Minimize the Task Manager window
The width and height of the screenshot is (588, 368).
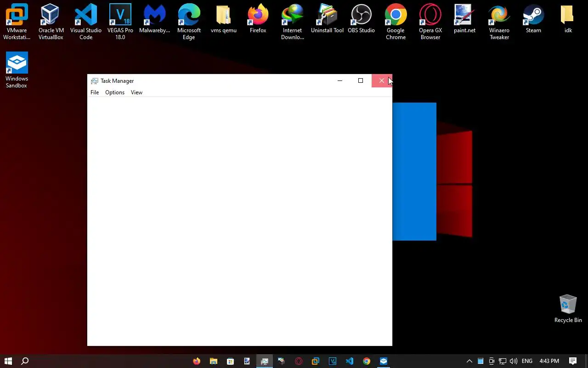pyautogui.click(x=340, y=80)
